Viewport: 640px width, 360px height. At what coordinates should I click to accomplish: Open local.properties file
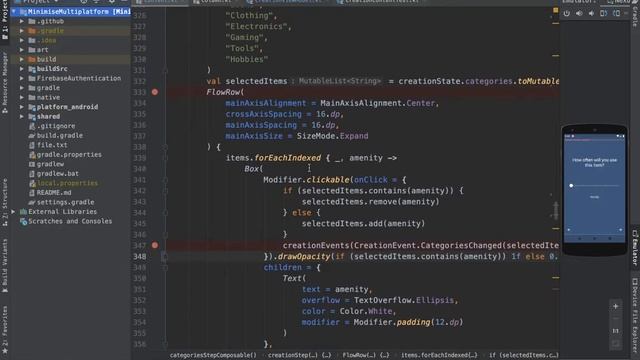(67, 183)
